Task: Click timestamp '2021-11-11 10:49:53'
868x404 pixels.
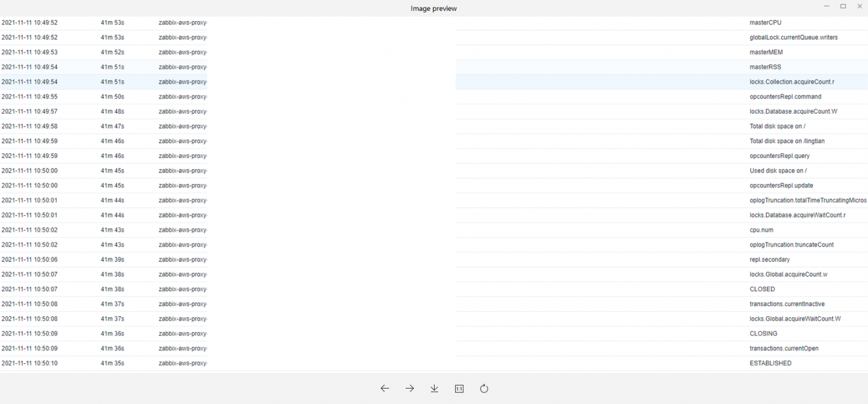Action: pyautogui.click(x=29, y=52)
